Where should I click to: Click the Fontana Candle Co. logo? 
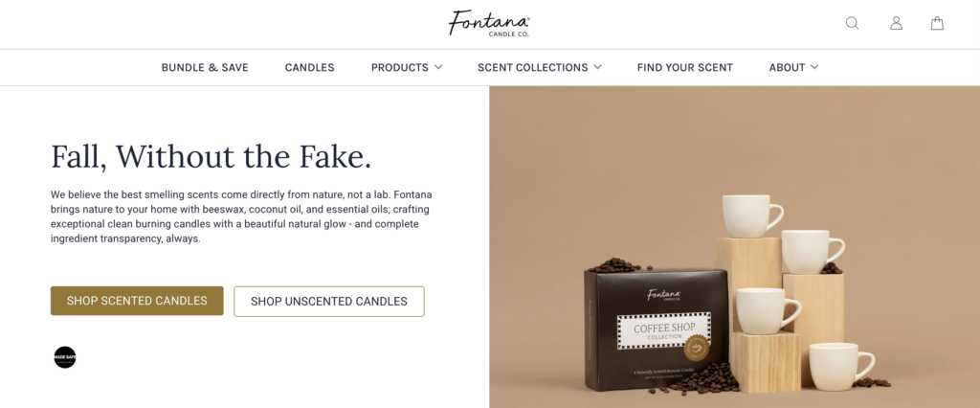489,23
